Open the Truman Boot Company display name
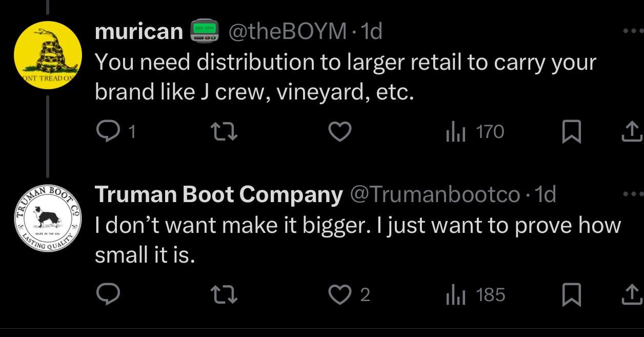Viewport: 644px width, 337px height. 219,195
